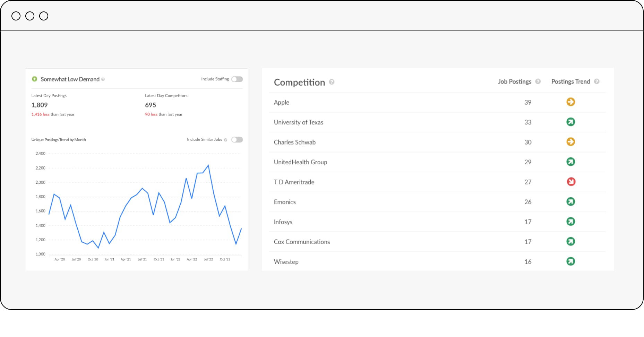Click Apple's flat trend arrow icon
The image size is (644, 337).
[x=571, y=102]
